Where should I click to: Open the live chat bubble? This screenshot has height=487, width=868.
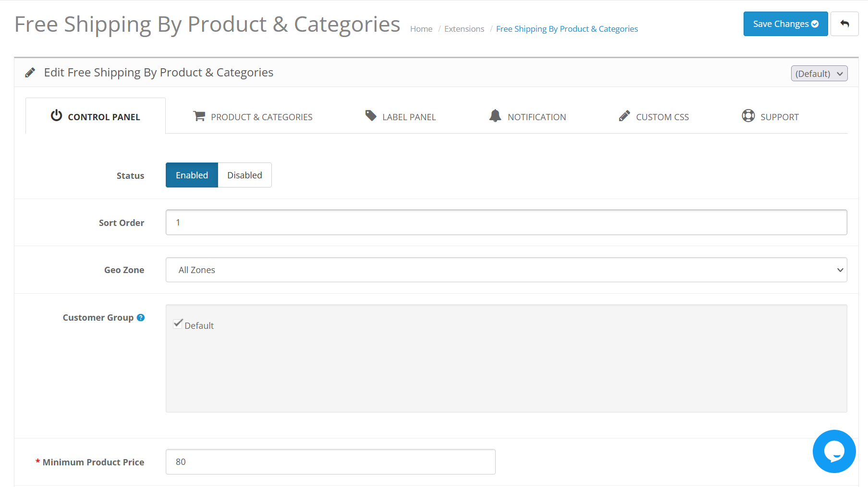tap(834, 451)
